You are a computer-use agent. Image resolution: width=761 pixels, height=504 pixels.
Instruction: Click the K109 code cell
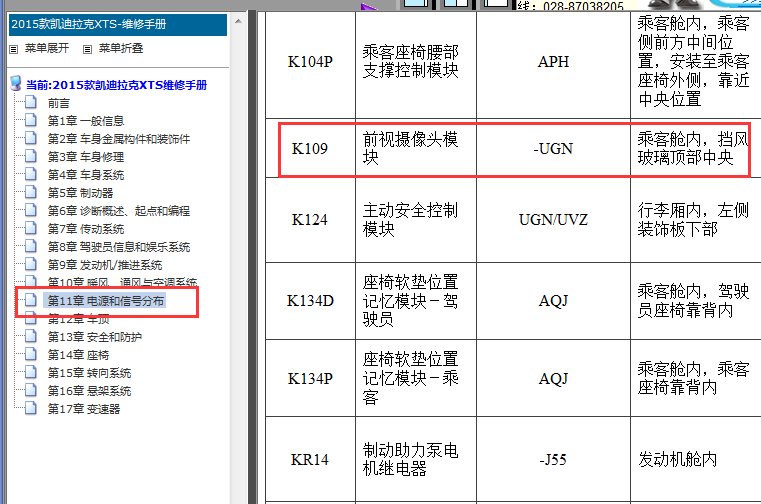(311, 149)
